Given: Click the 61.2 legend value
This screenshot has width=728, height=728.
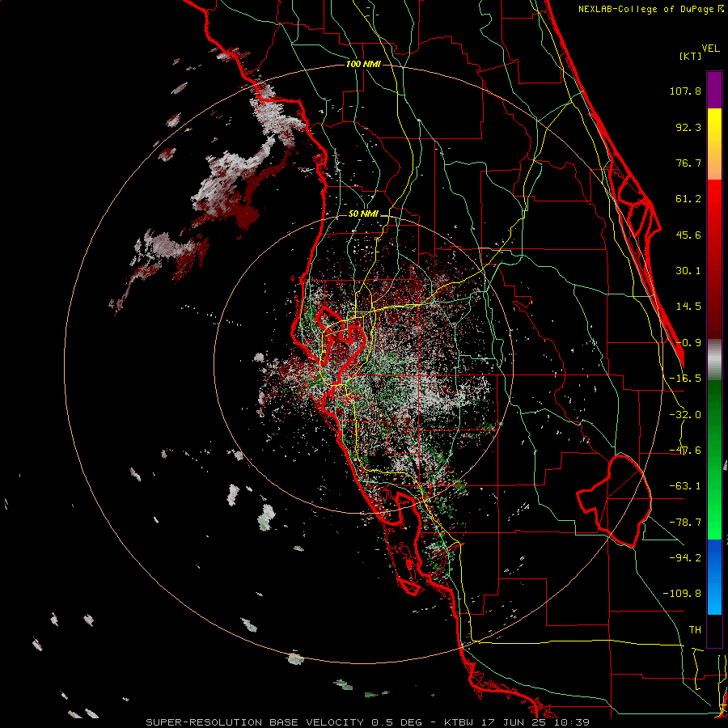Looking at the screenshot, I should click(688, 199).
